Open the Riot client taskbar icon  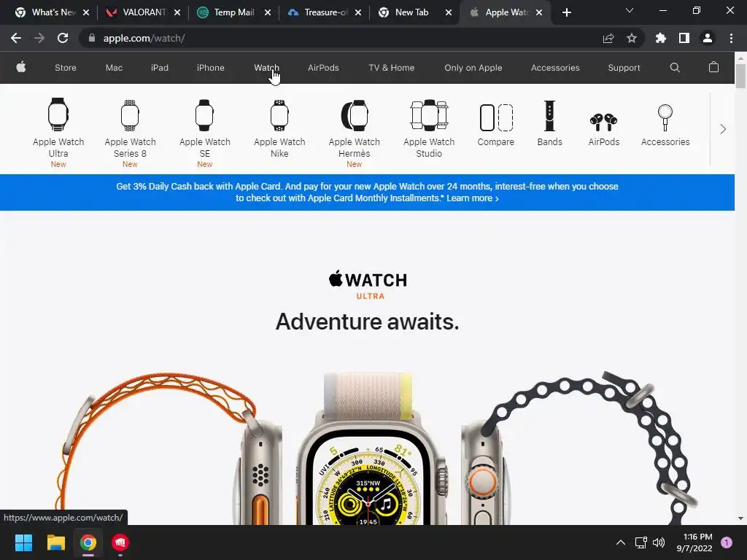[120, 542]
